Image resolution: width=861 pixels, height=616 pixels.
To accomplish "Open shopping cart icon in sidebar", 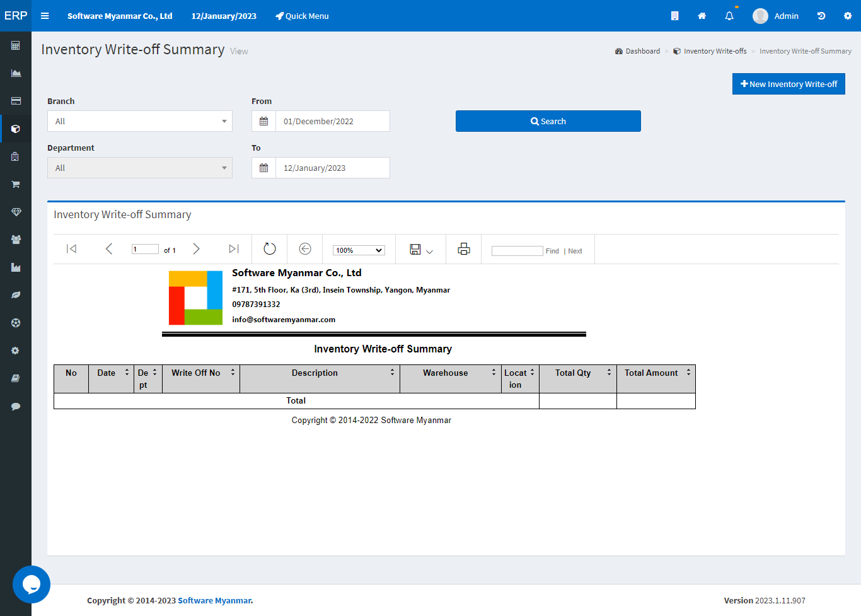I will (16, 184).
